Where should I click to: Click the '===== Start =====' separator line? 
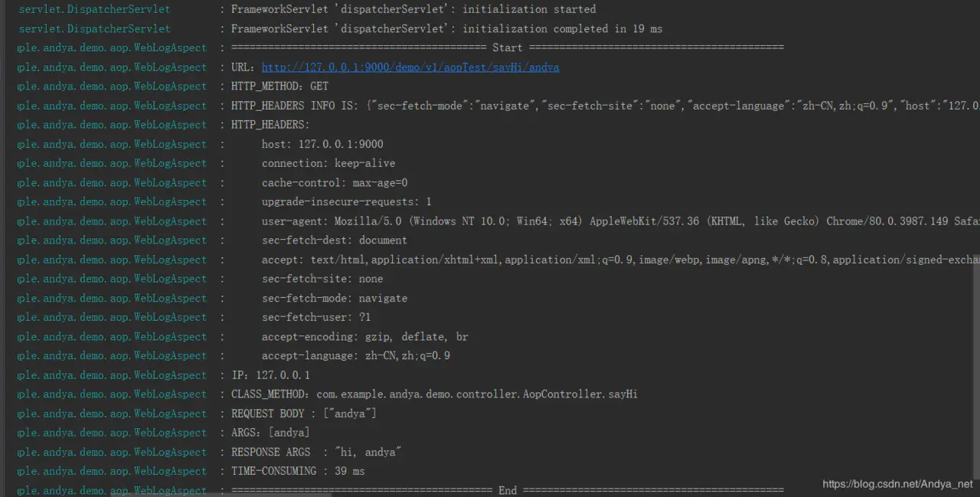click(x=508, y=47)
